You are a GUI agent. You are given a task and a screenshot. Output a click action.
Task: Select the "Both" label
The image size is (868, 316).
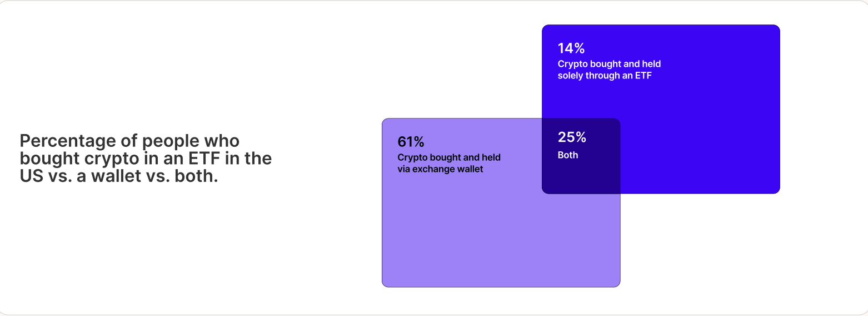568,155
